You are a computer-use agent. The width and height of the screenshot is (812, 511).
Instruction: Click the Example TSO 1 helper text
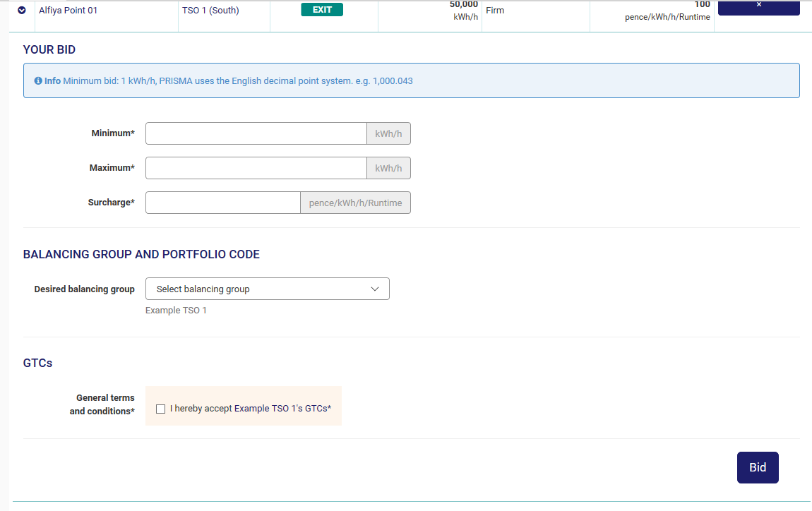[x=176, y=311]
